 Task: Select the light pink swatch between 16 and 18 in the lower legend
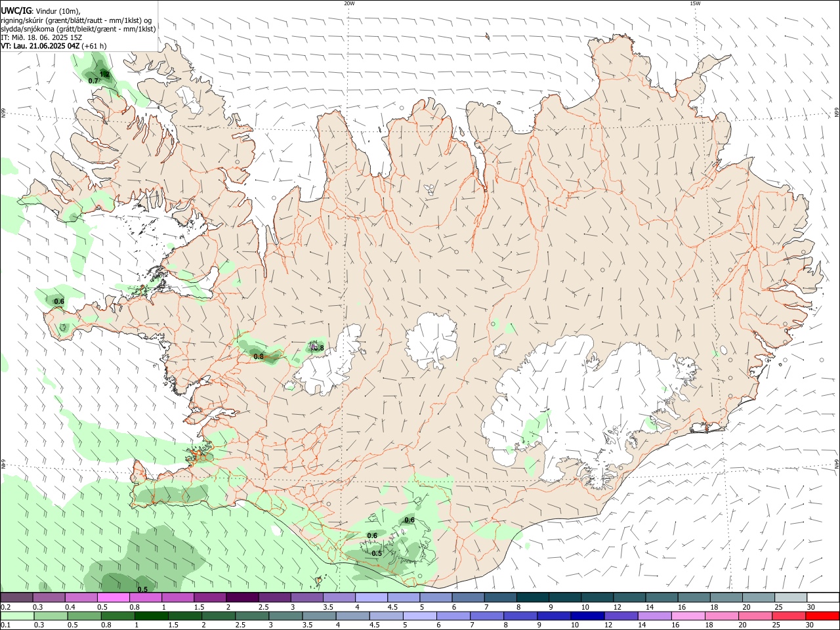coord(688,616)
